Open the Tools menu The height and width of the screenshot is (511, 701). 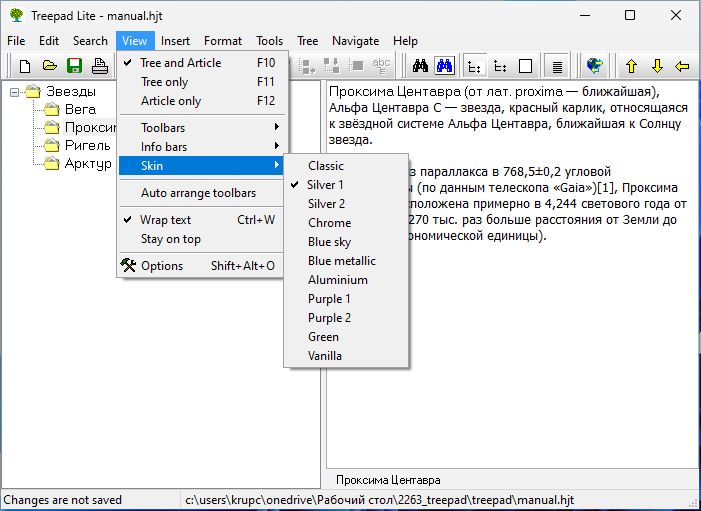pyautogui.click(x=270, y=41)
